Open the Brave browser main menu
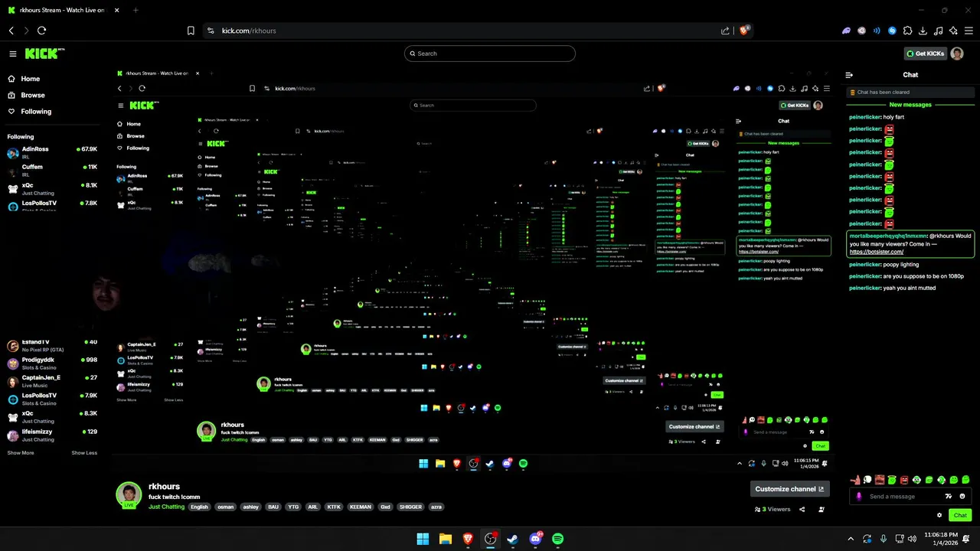 point(969,31)
